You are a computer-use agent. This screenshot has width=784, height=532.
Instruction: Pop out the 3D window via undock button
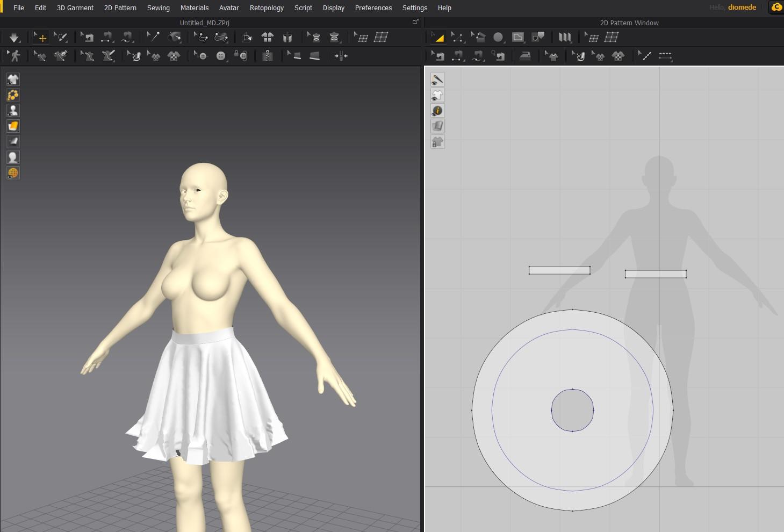[415, 22]
